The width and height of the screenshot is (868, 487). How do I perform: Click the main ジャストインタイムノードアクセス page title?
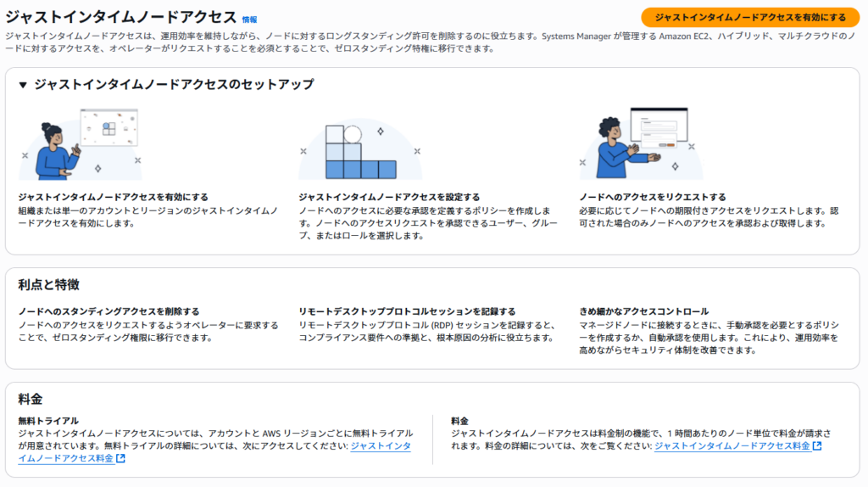click(120, 17)
